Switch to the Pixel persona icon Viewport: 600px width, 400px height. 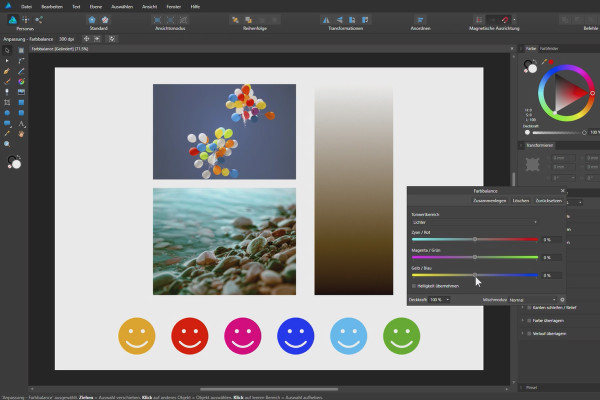[x=26, y=20]
